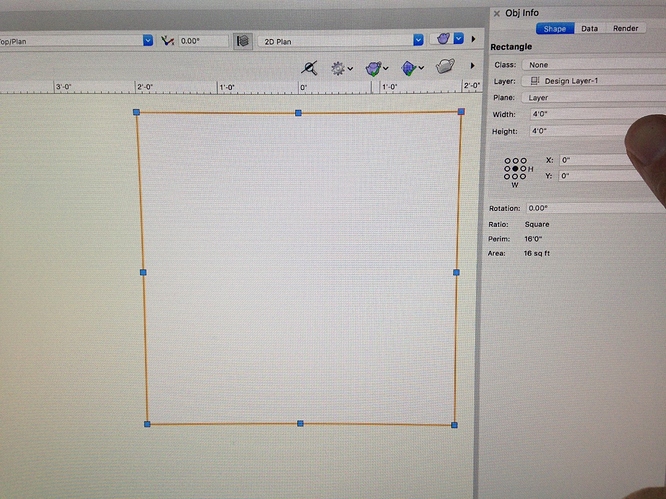Select middle-right anchor point radio

click(523, 169)
